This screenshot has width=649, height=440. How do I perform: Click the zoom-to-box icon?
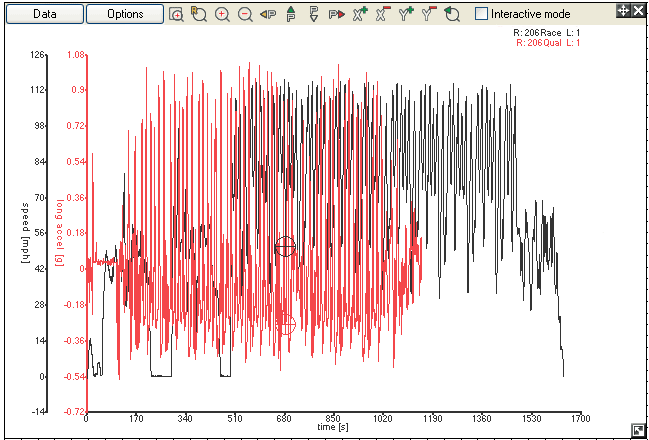coord(176,15)
